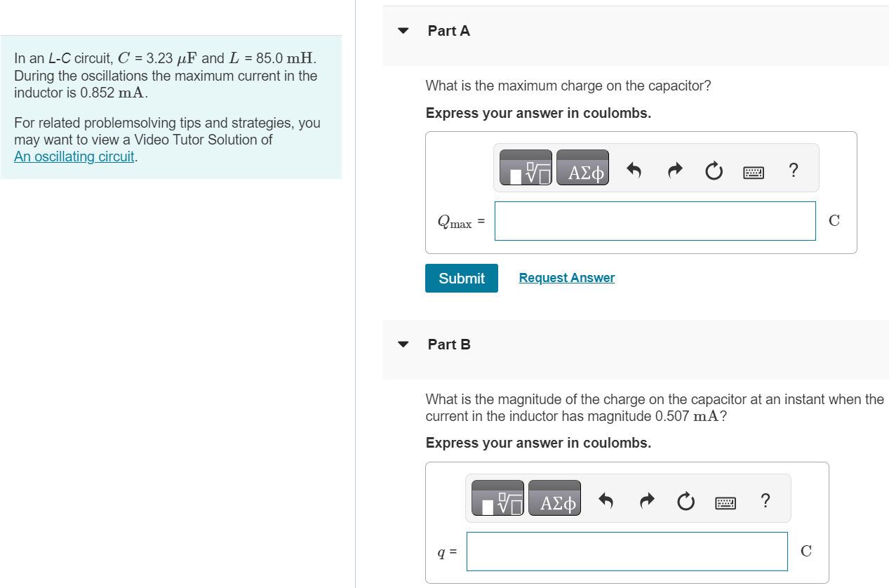
Task: Redo entry in Part B toolbar
Action: (x=646, y=500)
